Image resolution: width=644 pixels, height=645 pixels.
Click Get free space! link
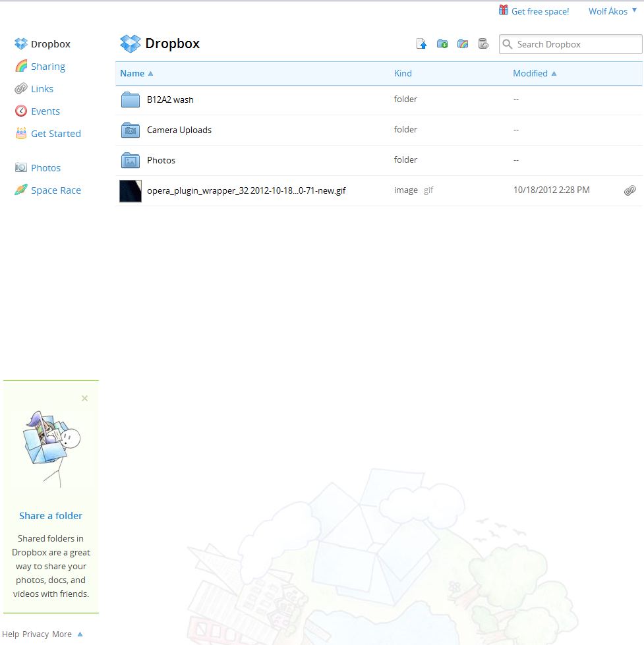click(540, 11)
